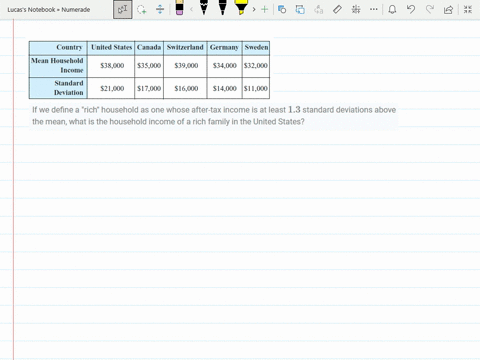Click the ink to text icon
Screen dimensions: 480x360
coord(319,9)
